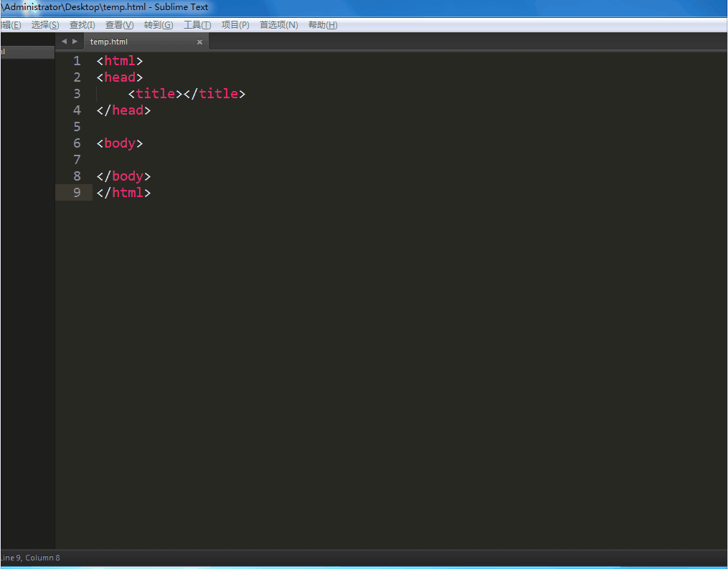Click line number 1 in the gutter
The width and height of the screenshot is (728, 569).
[77, 61]
